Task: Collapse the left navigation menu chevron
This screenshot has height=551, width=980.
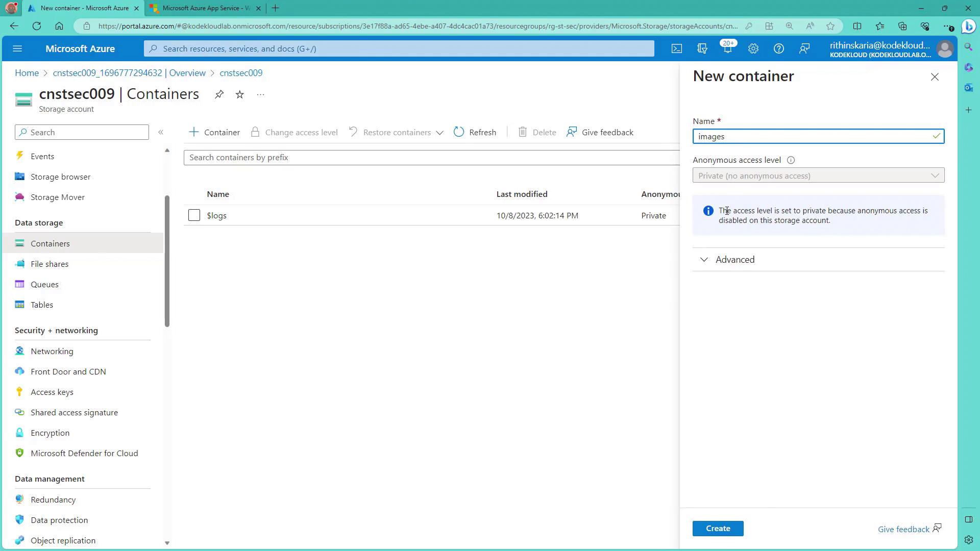Action: [x=161, y=132]
